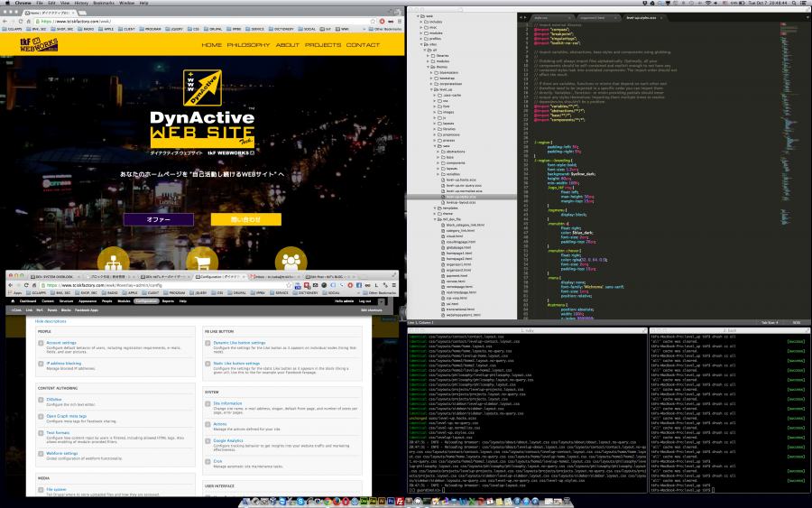Click PHILOSOPHY in website navigation
The width and height of the screenshot is (812, 508).
pyautogui.click(x=249, y=45)
